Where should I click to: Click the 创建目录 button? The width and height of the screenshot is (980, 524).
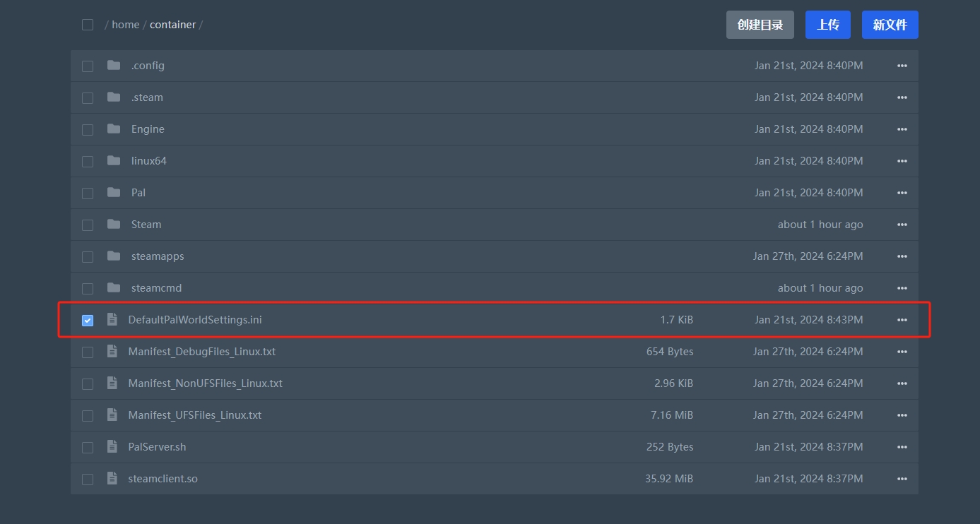760,25
